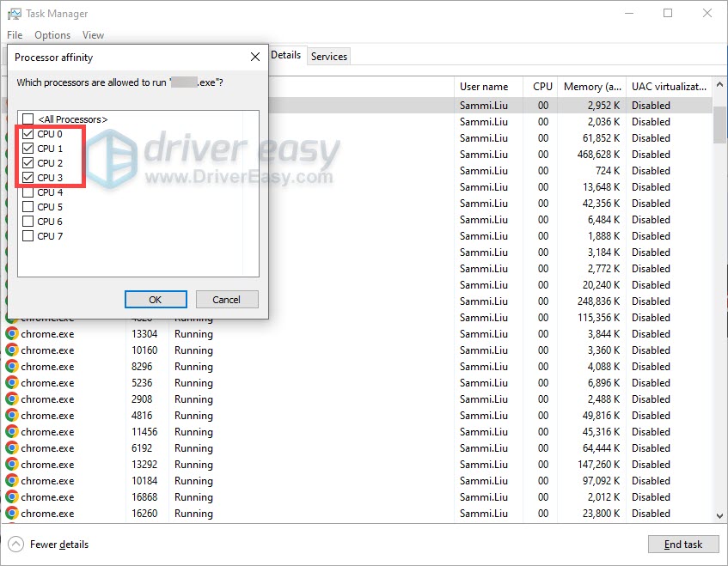Screen dimensions: 728x566
Task: Check the CPU 4 checkbox
Action: coord(29,192)
